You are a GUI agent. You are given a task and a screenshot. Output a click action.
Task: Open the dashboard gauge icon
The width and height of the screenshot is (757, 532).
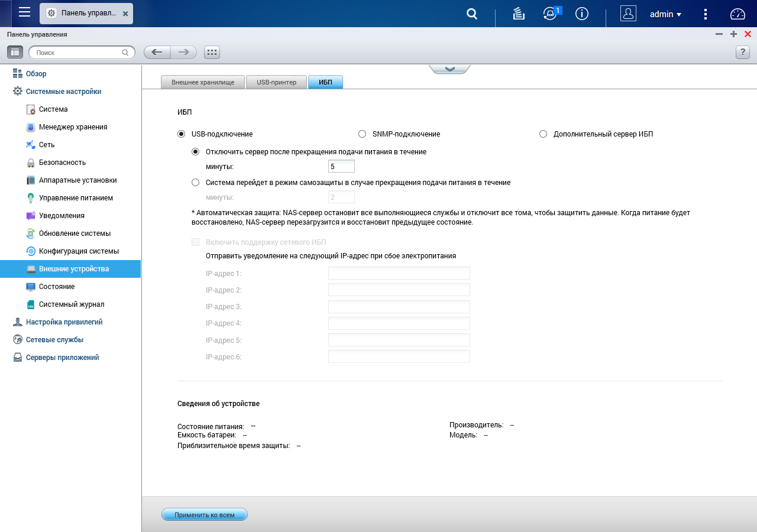click(738, 14)
